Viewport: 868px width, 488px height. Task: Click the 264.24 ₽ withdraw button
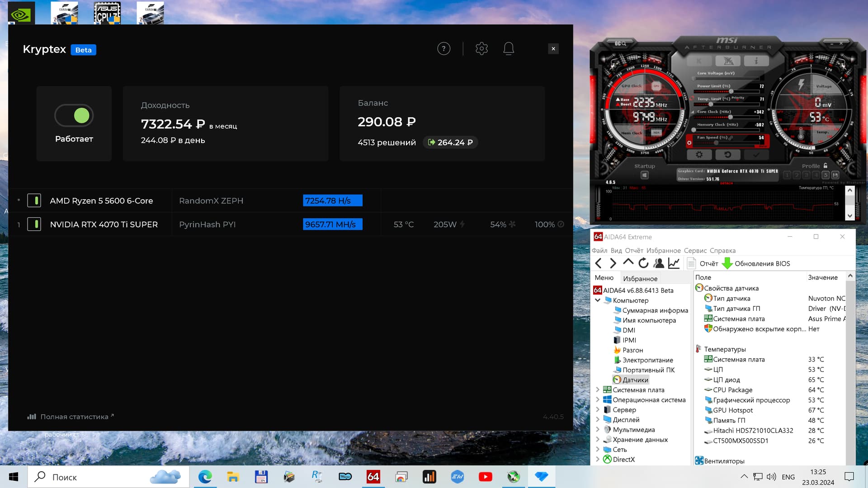click(x=450, y=142)
